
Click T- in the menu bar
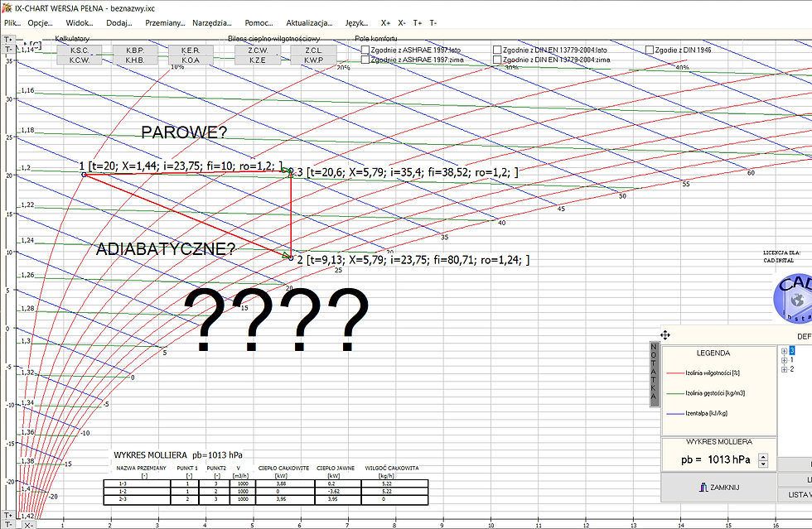tap(433, 23)
